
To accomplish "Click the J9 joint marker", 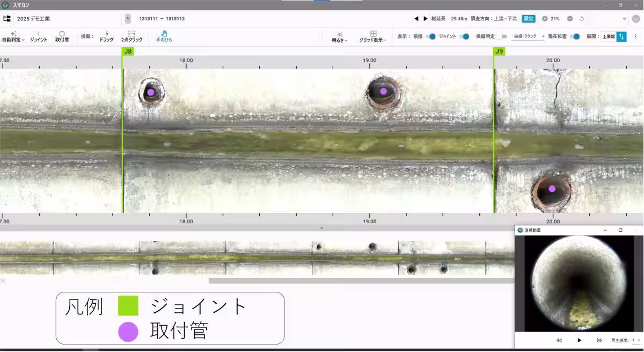I will 498,52.
